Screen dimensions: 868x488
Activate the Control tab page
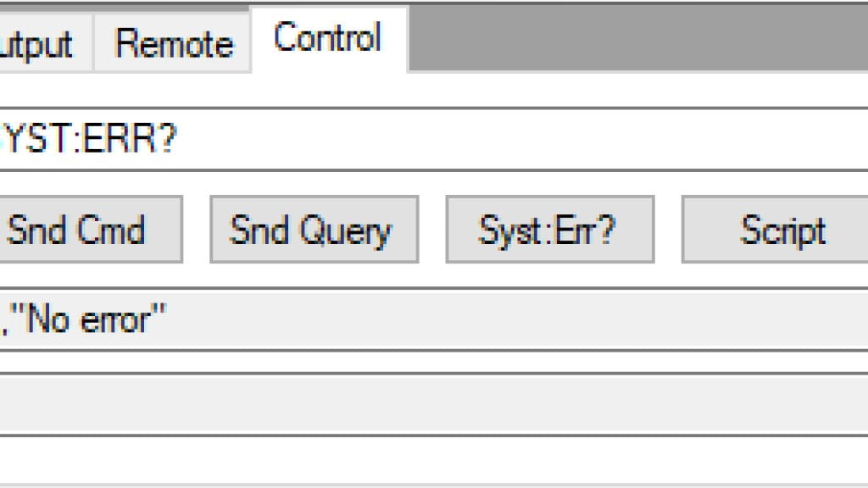327,37
